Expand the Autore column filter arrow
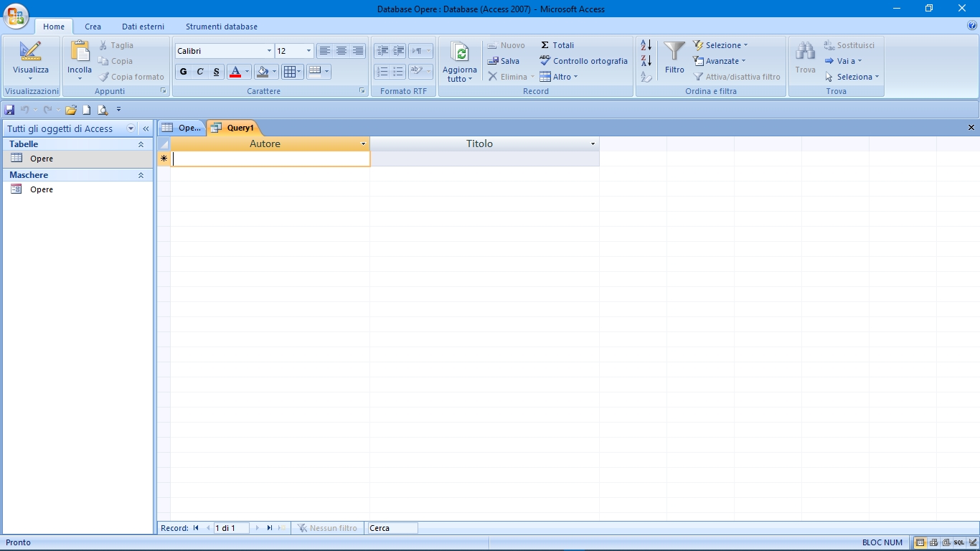 [x=363, y=144]
